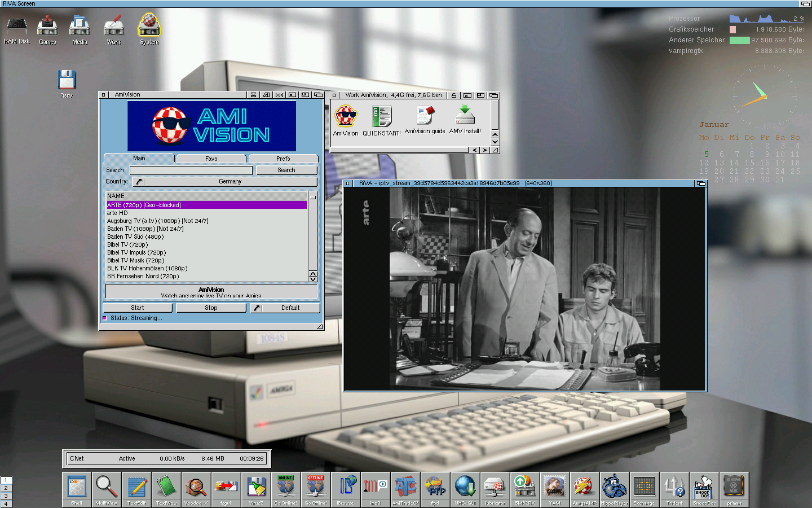Select the arte HD channel
812x508 pixels.
206,213
